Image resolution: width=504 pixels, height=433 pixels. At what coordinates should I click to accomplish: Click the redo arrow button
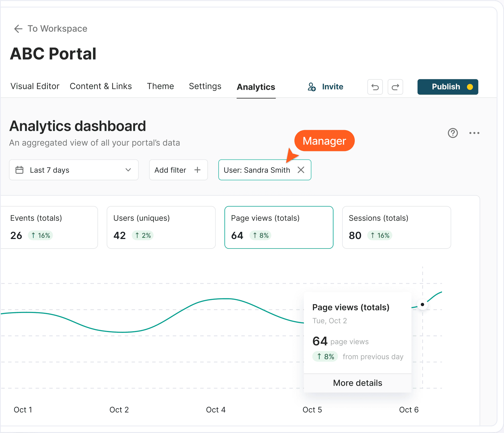[x=395, y=87]
